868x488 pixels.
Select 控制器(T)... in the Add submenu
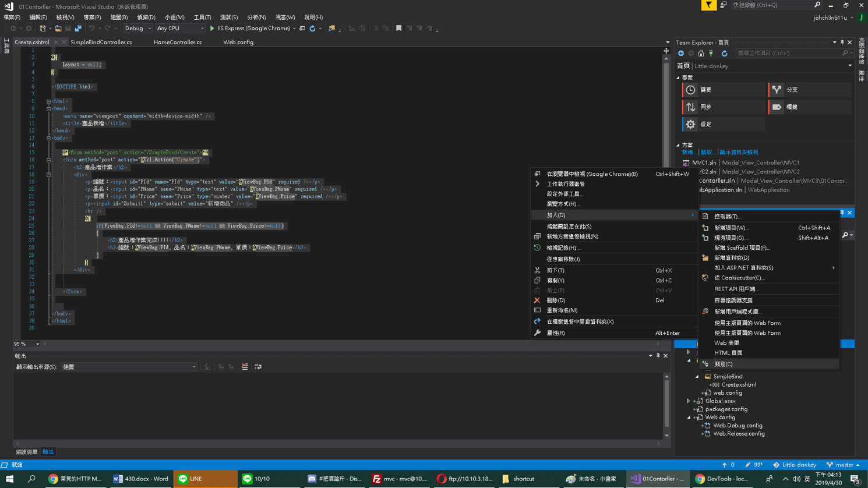(x=769, y=217)
